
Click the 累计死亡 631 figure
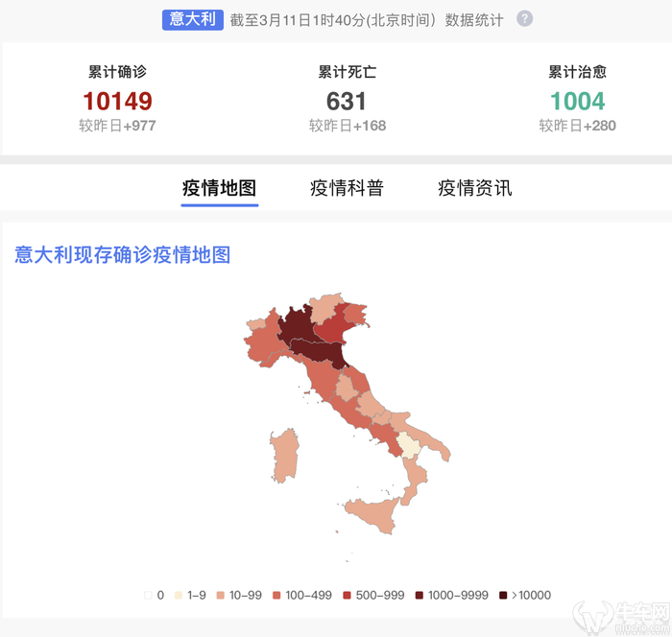tap(347, 102)
